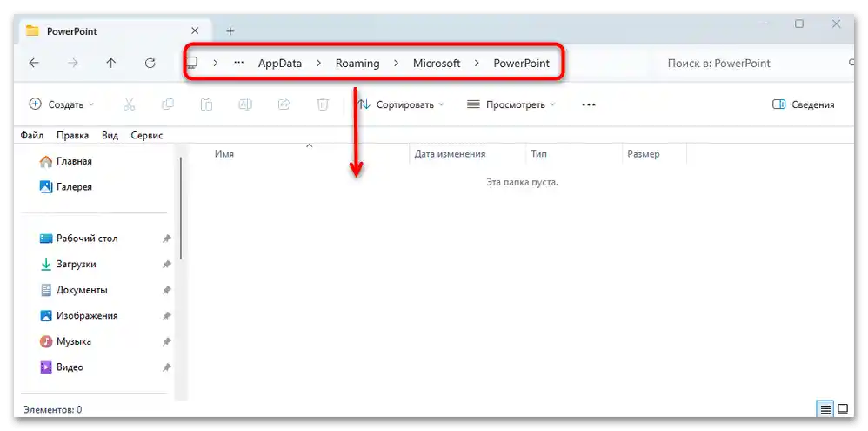868x431 pixels.
Task: Toggle the Сведения details pane
Action: 804,104
